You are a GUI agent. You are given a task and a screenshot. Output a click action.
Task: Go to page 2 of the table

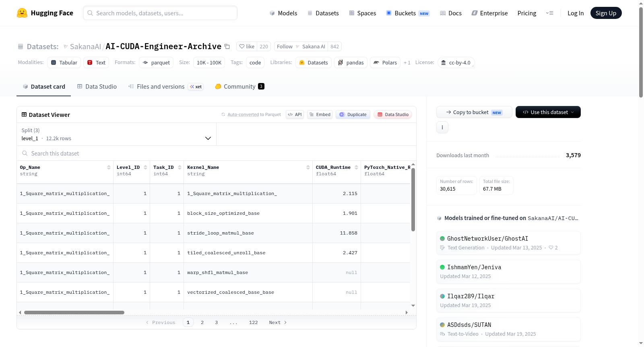(x=202, y=322)
